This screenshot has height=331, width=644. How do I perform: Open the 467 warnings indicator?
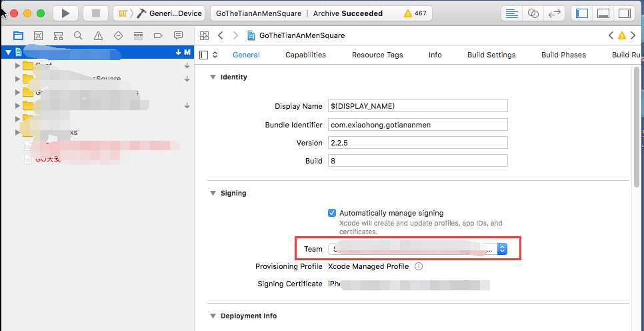coord(415,13)
